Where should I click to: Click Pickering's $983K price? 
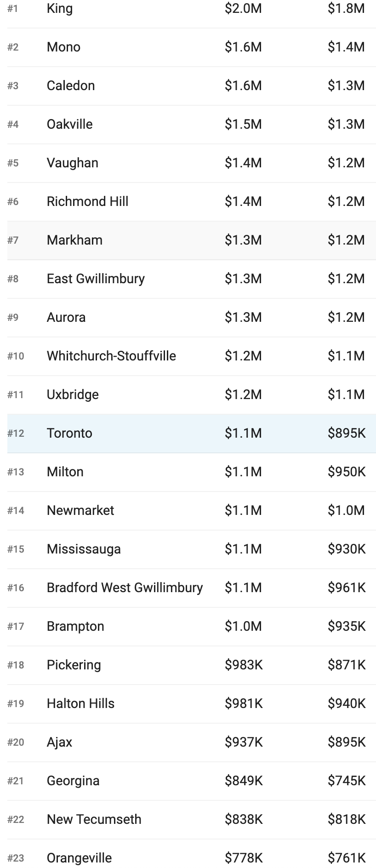(244, 665)
